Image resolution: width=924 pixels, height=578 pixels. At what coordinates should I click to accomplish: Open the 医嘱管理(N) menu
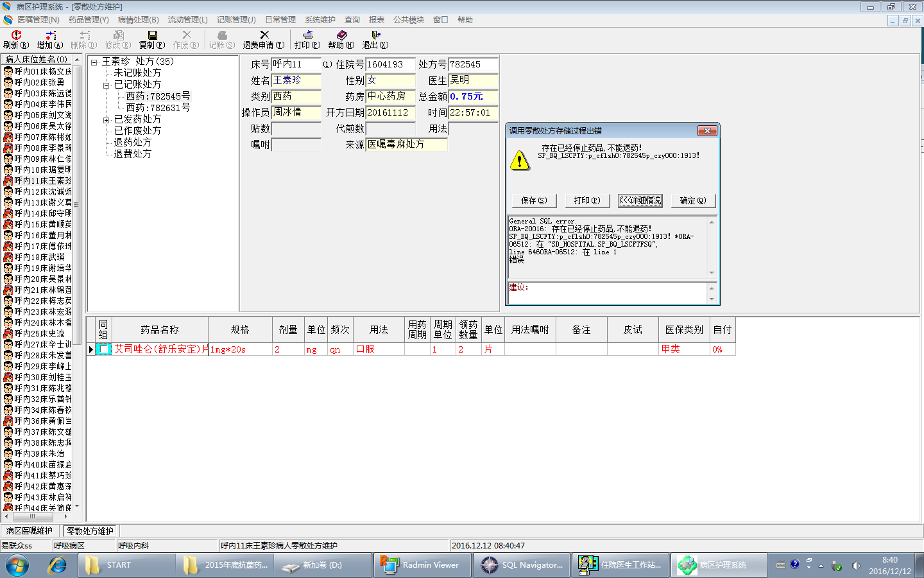(38, 20)
